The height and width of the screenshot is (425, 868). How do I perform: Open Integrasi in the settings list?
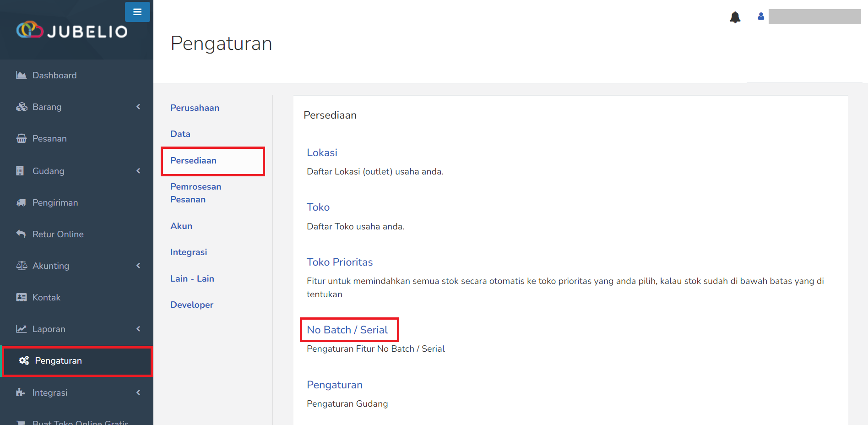tap(189, 252)
